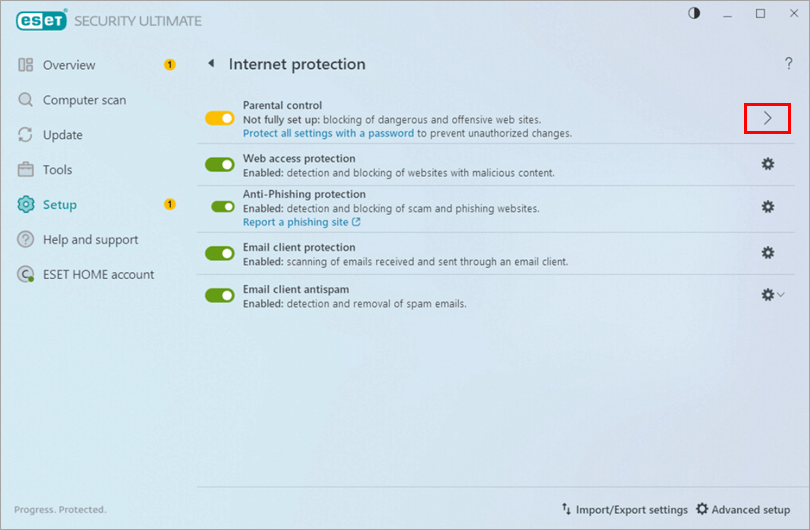Click the yellow Setup notification badge
Screen dimensions: 810x530
click(169, 205)
